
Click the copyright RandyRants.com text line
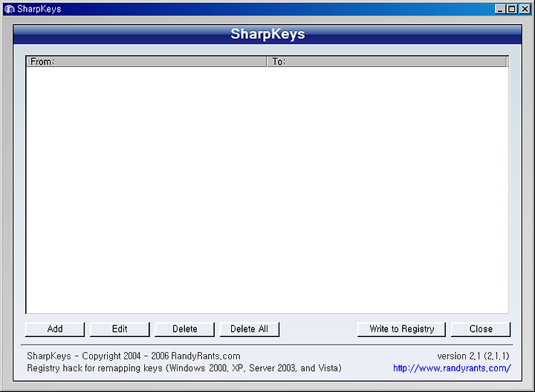click(134, 356)
